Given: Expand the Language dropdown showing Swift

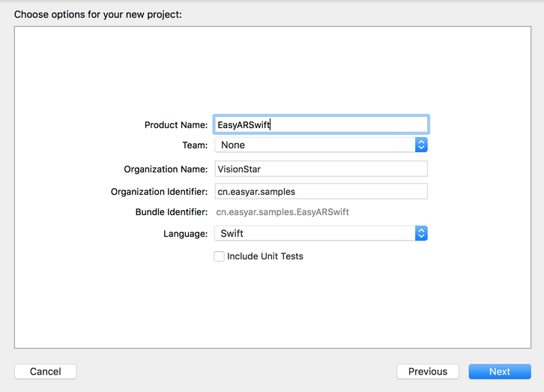Looking at the screenshot, I should tap(315, 234).
